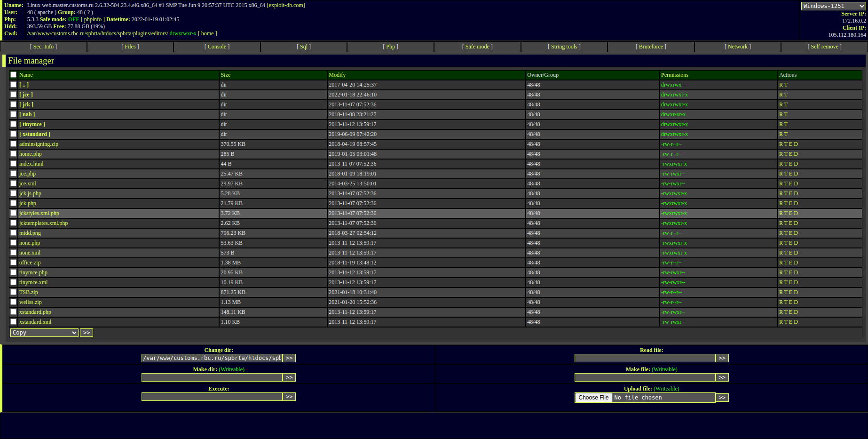Open the Windows-1251 charset dropdown
868x439 pixels.
[x=833, y=6]
